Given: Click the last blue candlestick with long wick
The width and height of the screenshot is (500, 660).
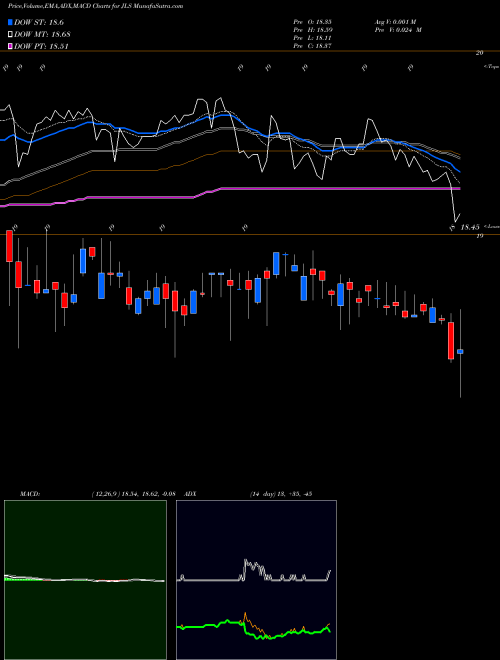Looking at the screenshot, I should pos(460,353).
